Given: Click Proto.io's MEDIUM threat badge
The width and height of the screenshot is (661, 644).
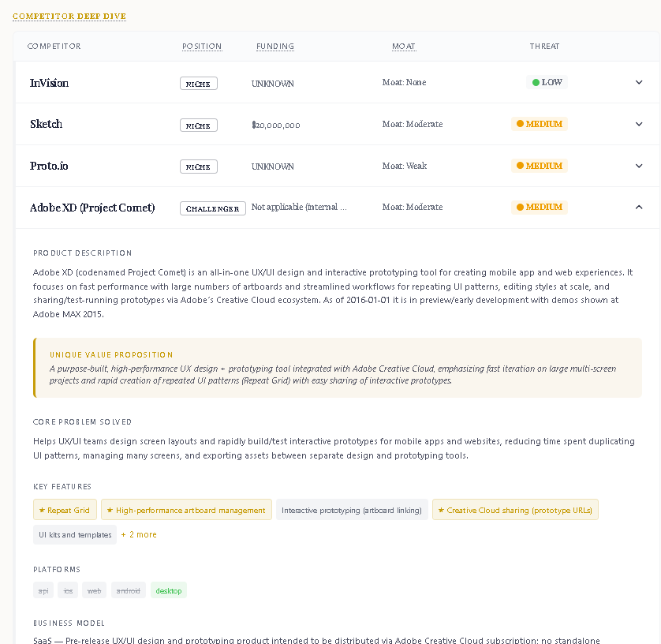Looking at the screenshot, I should click(540, 166).
